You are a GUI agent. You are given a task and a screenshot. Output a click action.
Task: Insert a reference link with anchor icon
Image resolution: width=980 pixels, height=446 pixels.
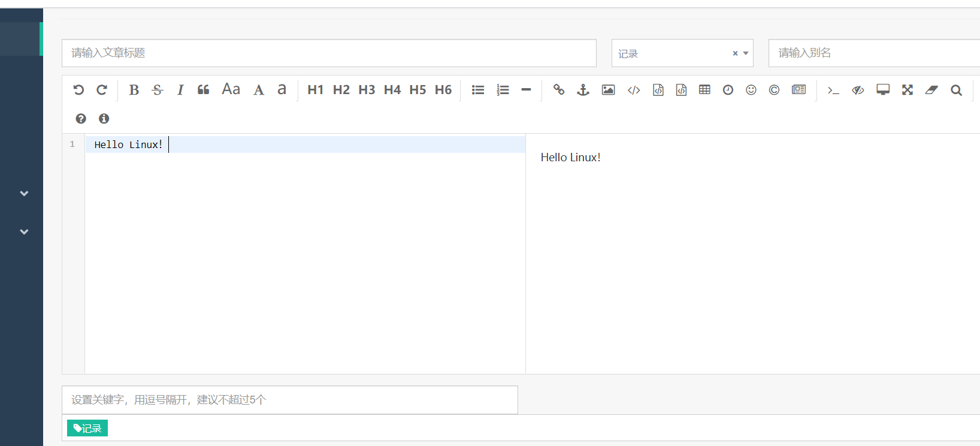(x=583, y=90)
